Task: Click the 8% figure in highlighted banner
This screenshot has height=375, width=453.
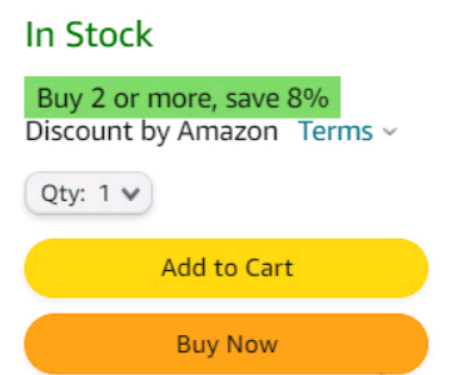Action: (308, 98)
